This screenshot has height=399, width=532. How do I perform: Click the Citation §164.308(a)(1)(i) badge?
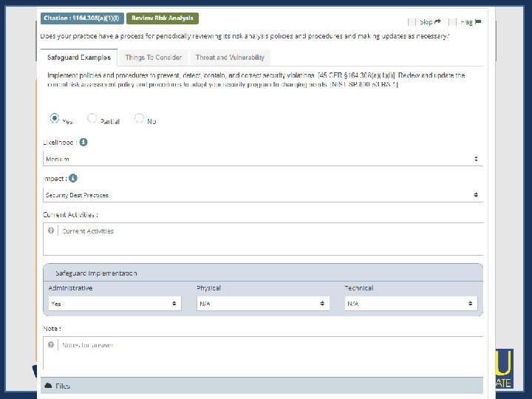click(82, 18)
